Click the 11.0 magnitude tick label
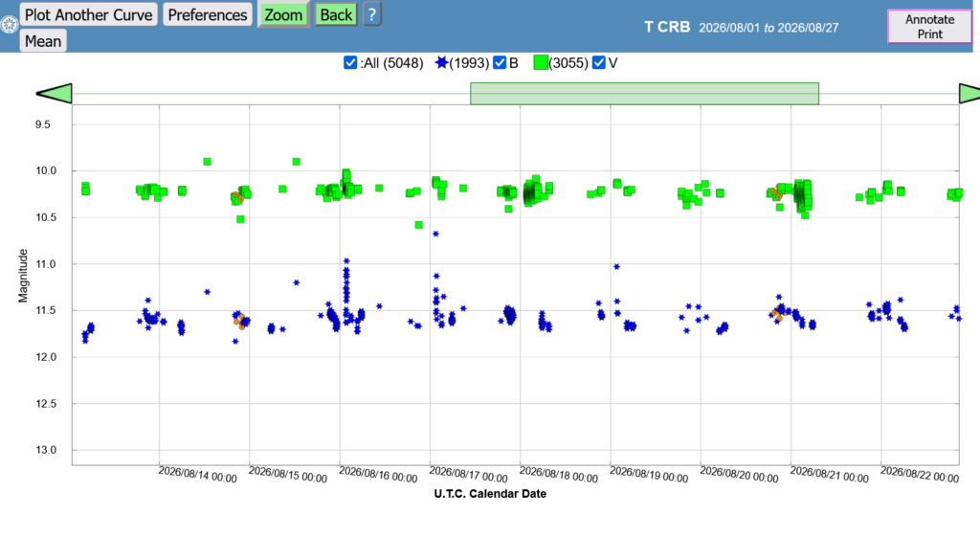The height and width of the screenshot is (538, 980). [46, 264]
